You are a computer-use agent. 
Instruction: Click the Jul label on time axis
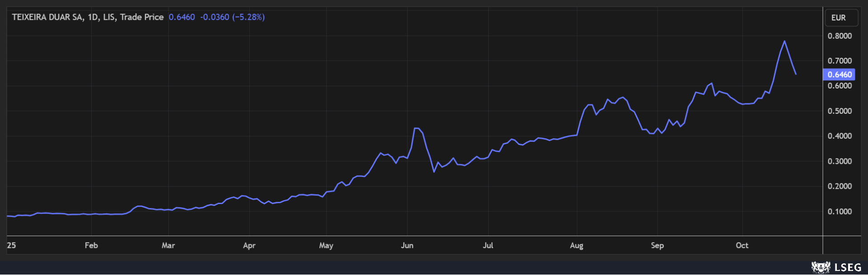point(488,245)
